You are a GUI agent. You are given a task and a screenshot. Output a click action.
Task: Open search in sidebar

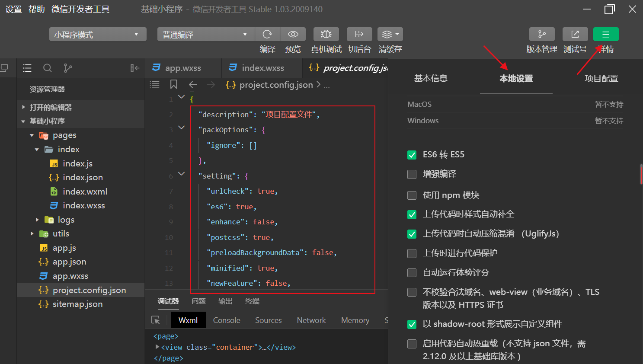[x=48, y=68]
